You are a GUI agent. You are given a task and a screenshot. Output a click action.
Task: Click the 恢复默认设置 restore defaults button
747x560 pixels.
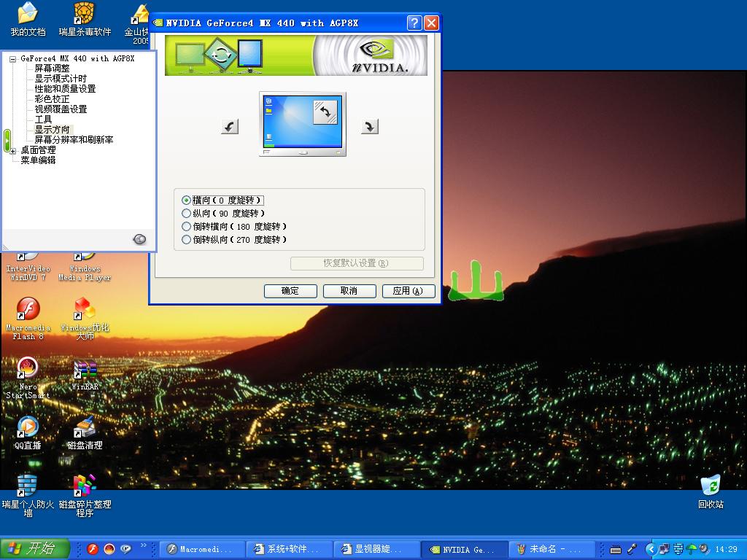(x=357, y=263)
